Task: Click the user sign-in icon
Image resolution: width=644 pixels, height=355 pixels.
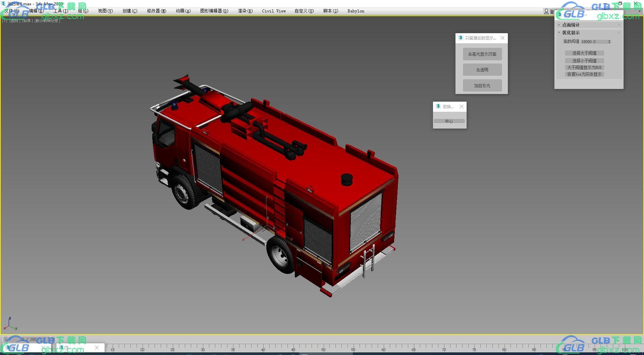Action: [x=546, y=11]
